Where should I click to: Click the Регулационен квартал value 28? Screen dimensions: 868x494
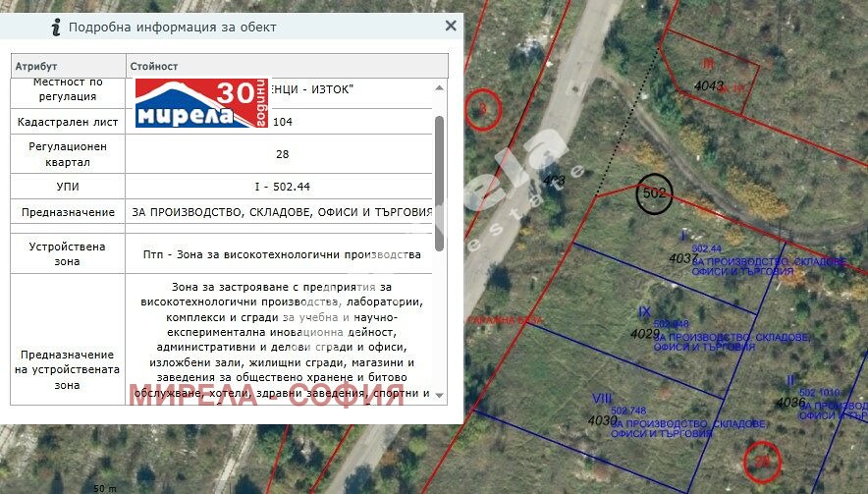(x=281, y=154)
